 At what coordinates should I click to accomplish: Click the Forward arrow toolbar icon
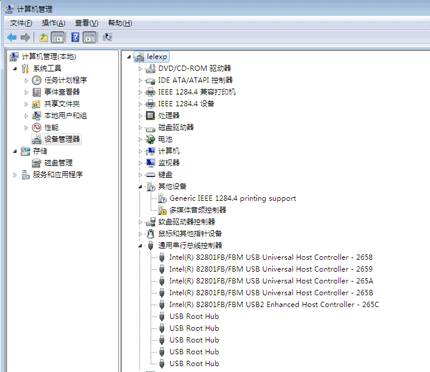click(x=25, y=37)
